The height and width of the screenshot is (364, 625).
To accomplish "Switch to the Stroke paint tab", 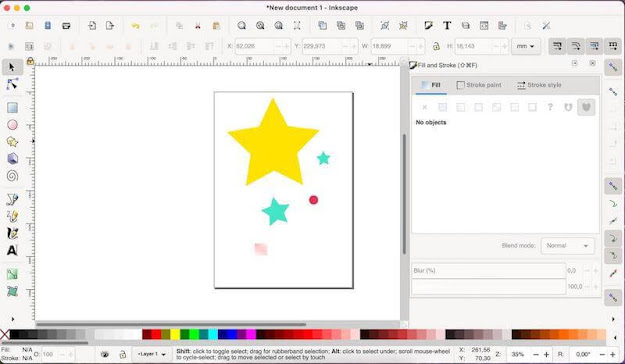I will (479, 85).
